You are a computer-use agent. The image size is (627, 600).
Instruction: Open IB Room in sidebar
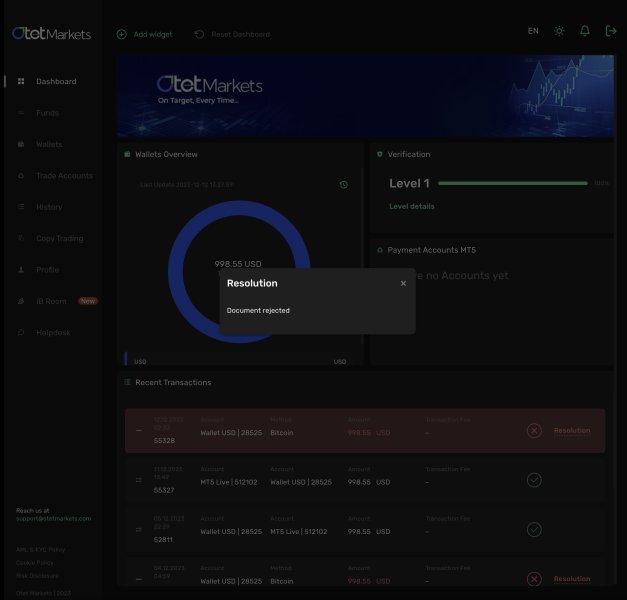51,301
